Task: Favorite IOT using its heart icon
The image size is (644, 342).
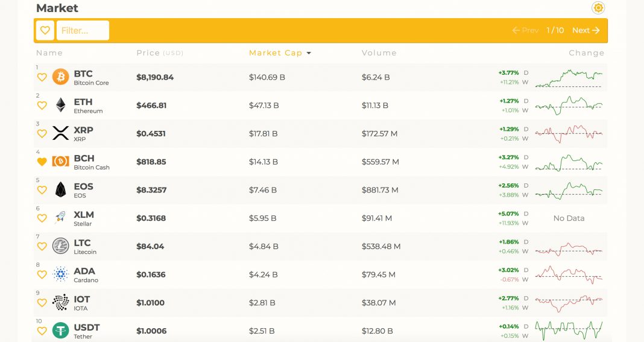Action: coord(42,303)
